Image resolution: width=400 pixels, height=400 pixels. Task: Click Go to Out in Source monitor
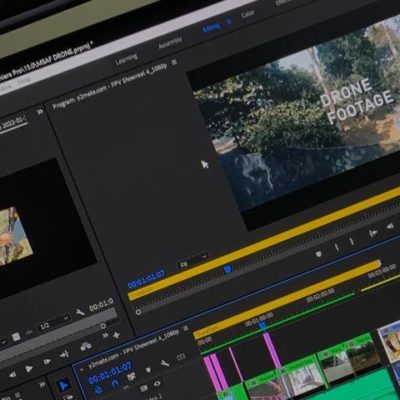(x=64, y=355)
